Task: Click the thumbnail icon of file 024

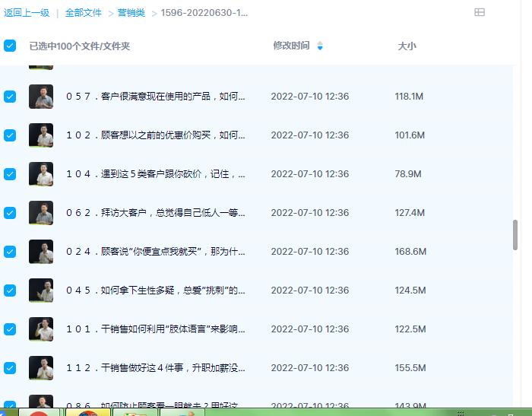Action: coord(41,252)
